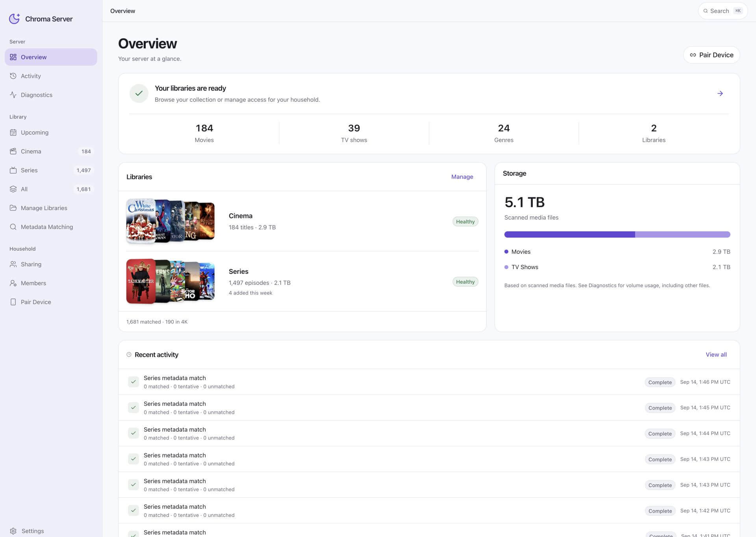The image size is (756, 537).
Task: Click the Manage link in Libraries panel
Action: pyautogui.click(x=462, y=177)
